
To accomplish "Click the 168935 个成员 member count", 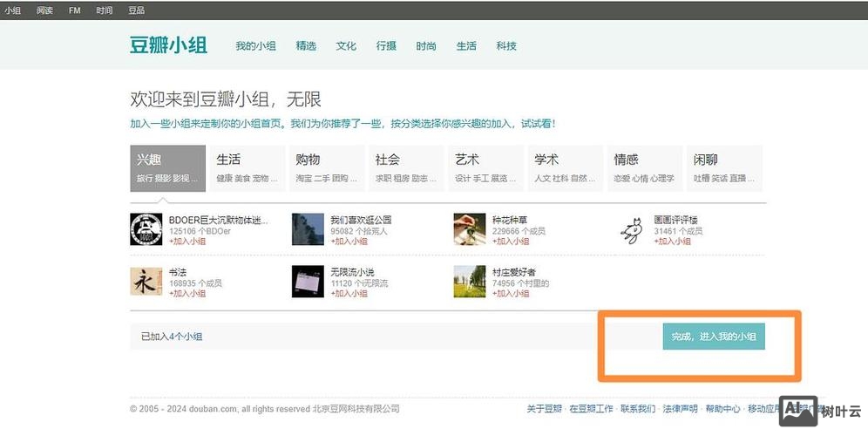I will click(195, 283).
